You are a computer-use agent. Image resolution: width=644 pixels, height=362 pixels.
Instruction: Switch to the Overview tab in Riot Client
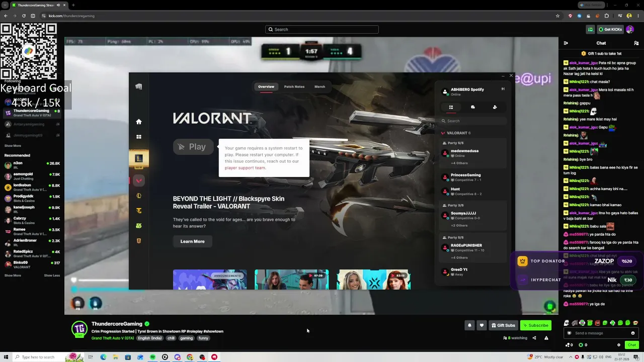pyautogui.click(x=266, y=86)
